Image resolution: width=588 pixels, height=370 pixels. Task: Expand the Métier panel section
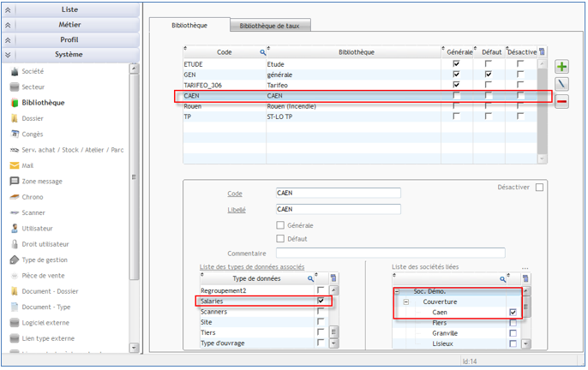tap(69, 25)
